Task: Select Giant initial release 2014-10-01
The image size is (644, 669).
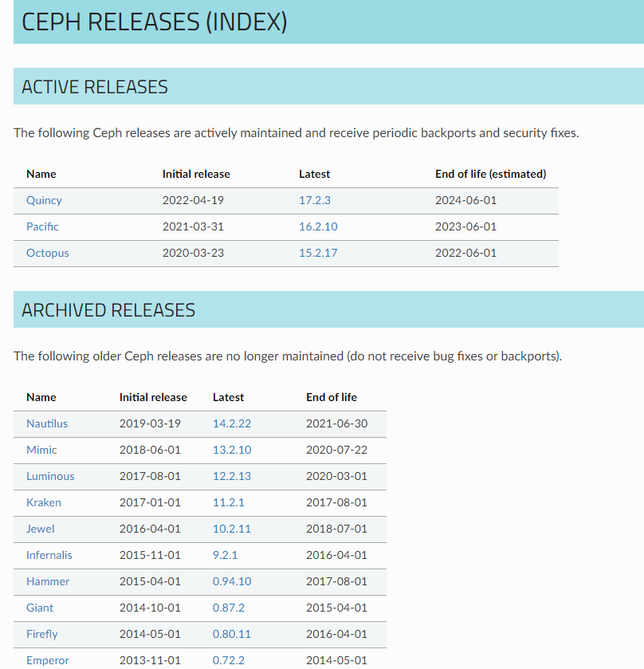Action: pos(150,608)
